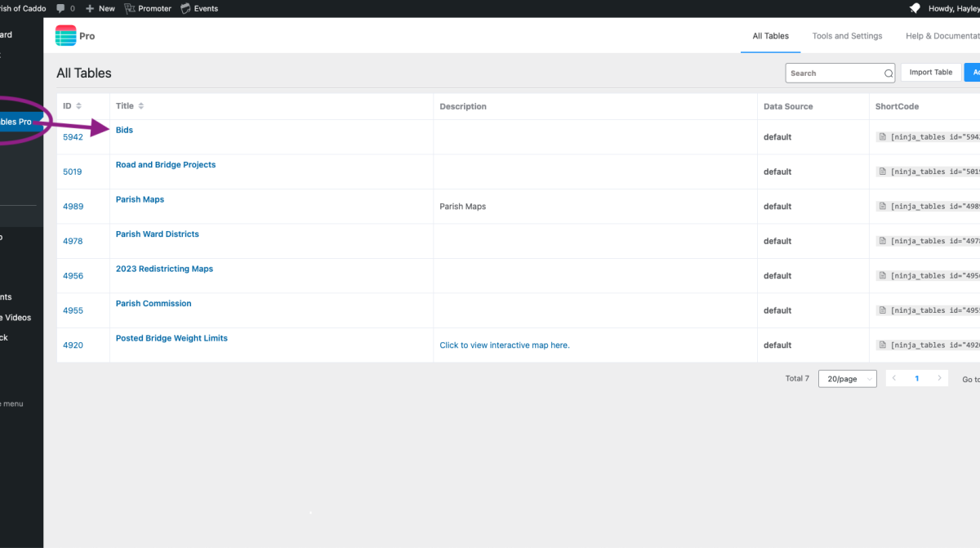Open the Bids table link
Screen dimensions: 980x548
point(124,130)
